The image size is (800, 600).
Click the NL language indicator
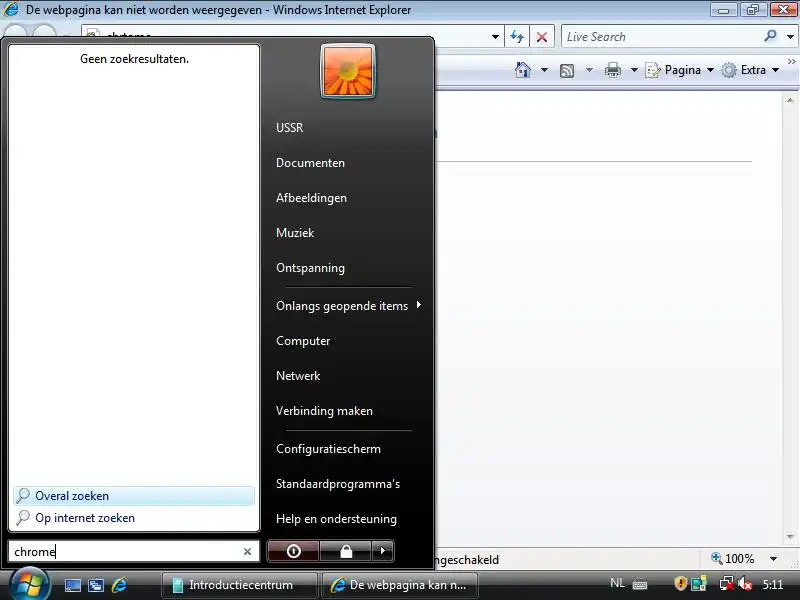(617, 583)
